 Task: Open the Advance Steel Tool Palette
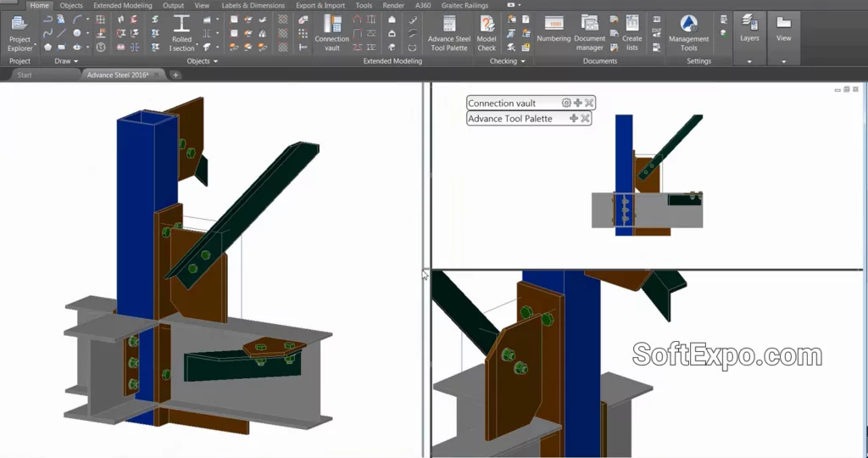pos(449,33)
